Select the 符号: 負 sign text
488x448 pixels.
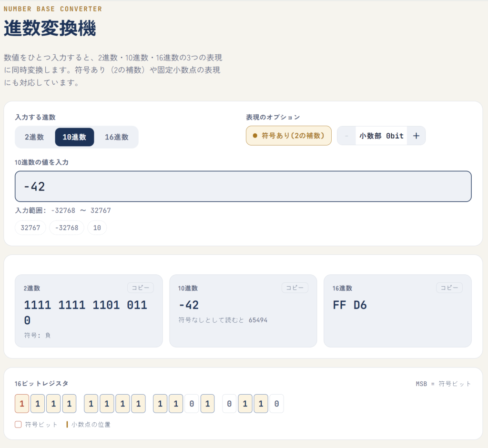[37, 335]
